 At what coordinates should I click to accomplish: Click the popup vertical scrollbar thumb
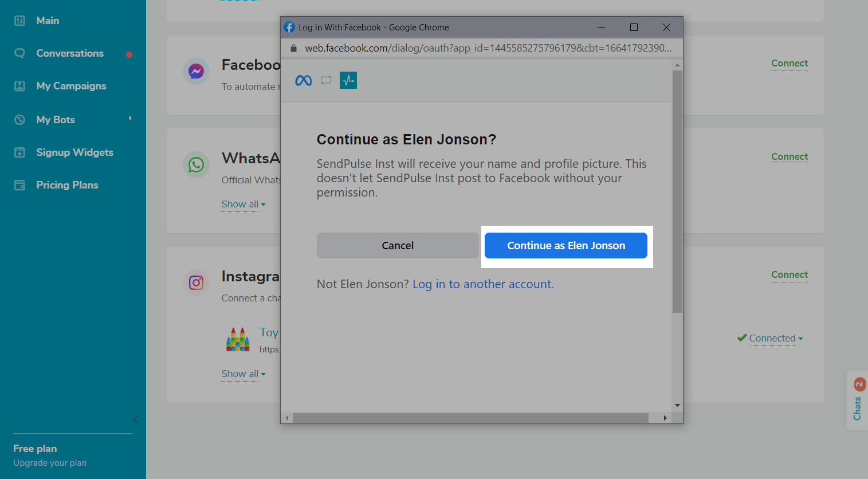[677, 192]
